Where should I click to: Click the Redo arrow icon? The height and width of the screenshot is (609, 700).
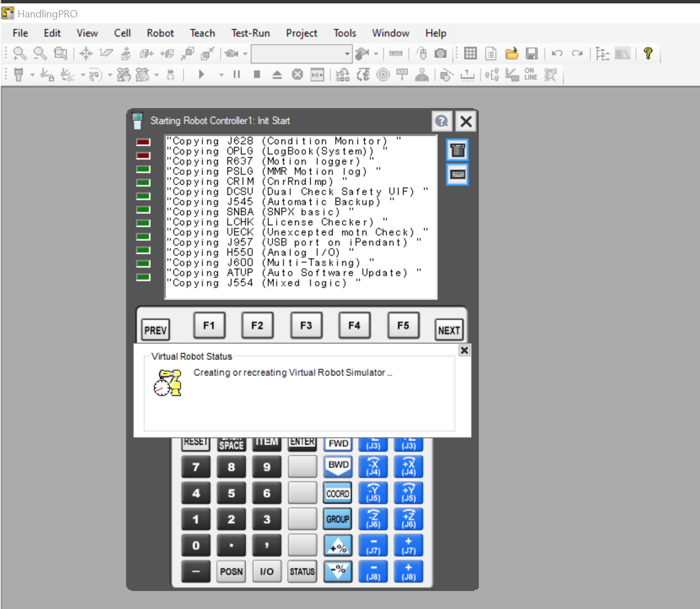pos(577,53)
